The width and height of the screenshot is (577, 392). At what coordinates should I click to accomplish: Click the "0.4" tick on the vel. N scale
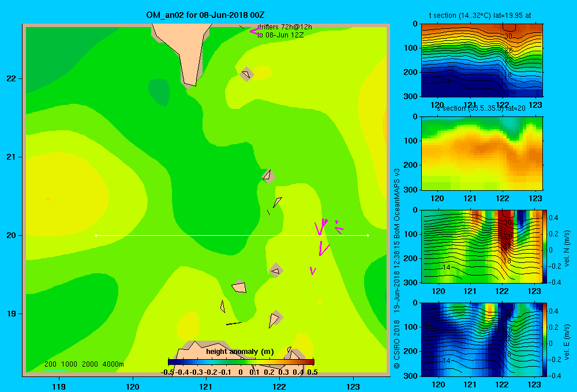[553, 218]
